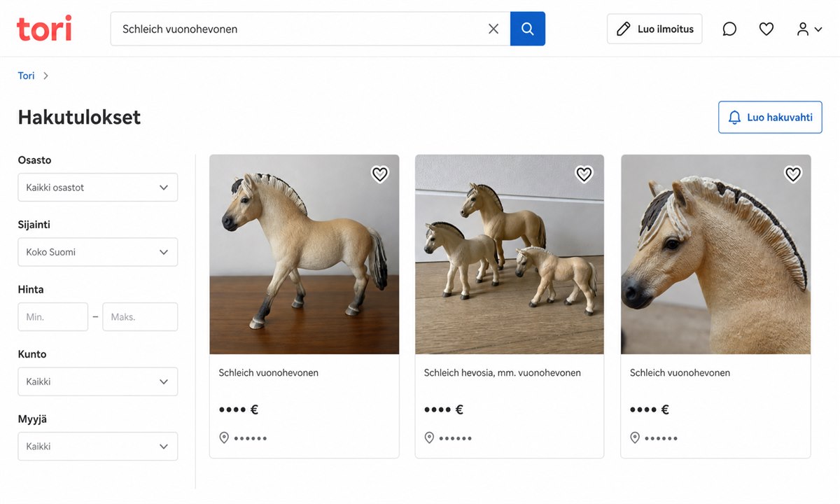
Task: Open favorites via the header heart icon
Action: [766, 29]
